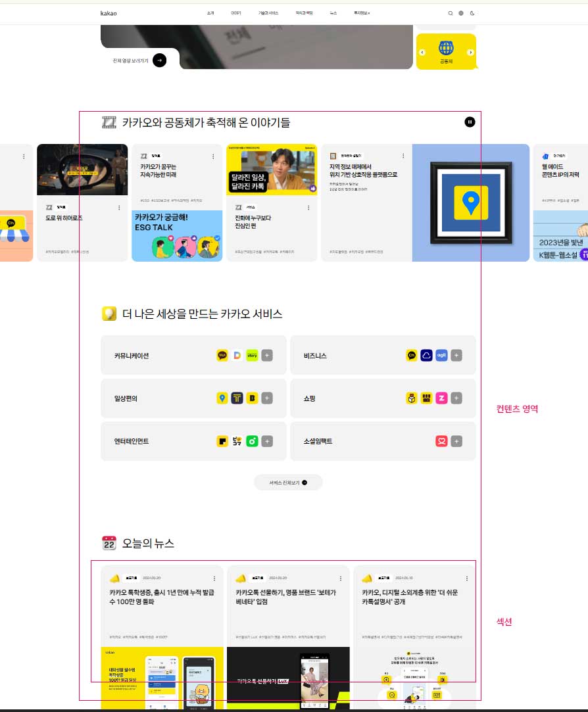Expand the 커뮤니케이션 services with plus button

267,355
